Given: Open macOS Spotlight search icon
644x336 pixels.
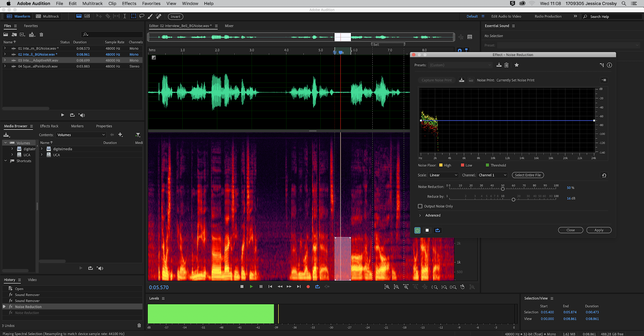Looking at the screenshot, I should coord(624,3).
